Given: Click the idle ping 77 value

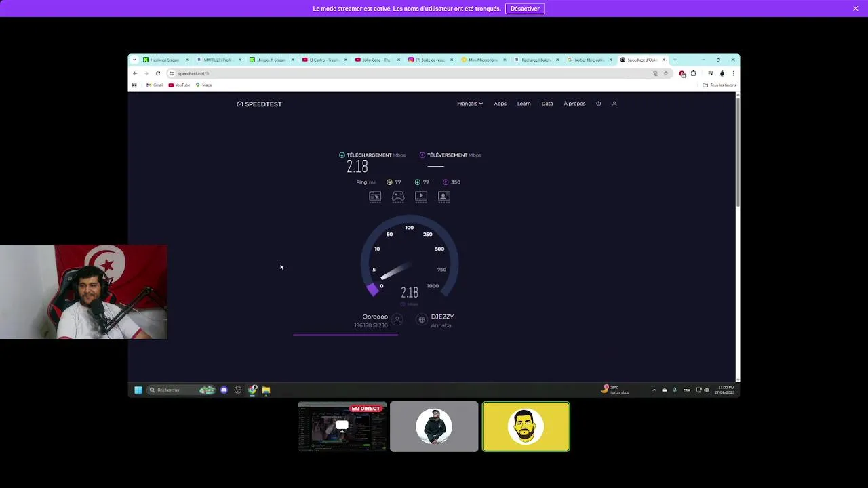Looking at the screenshot, I should (398, 182).
